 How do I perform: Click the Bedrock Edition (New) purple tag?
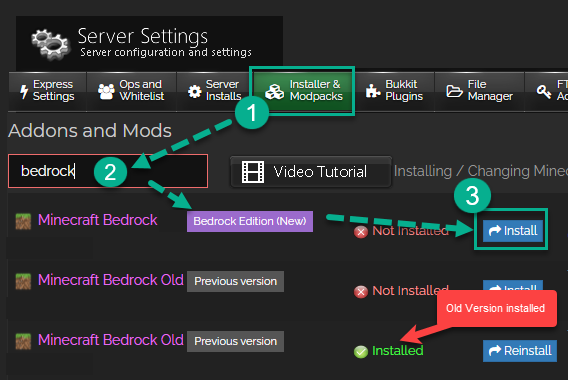pos(250,221)
